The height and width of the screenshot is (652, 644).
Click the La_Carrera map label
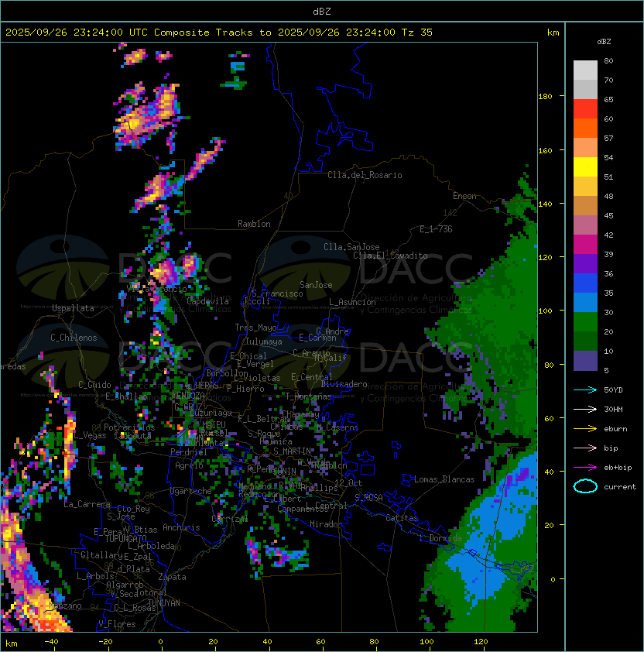pos(87,504)
